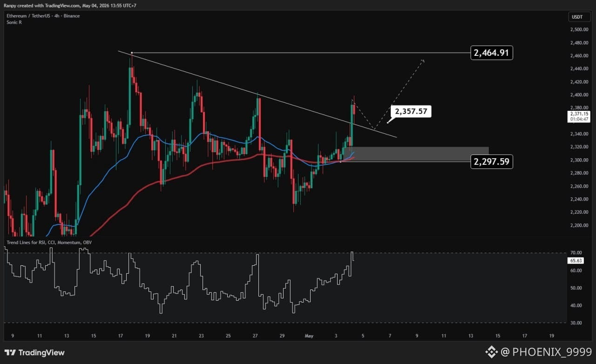Click date 7 on the time axis

390,335
